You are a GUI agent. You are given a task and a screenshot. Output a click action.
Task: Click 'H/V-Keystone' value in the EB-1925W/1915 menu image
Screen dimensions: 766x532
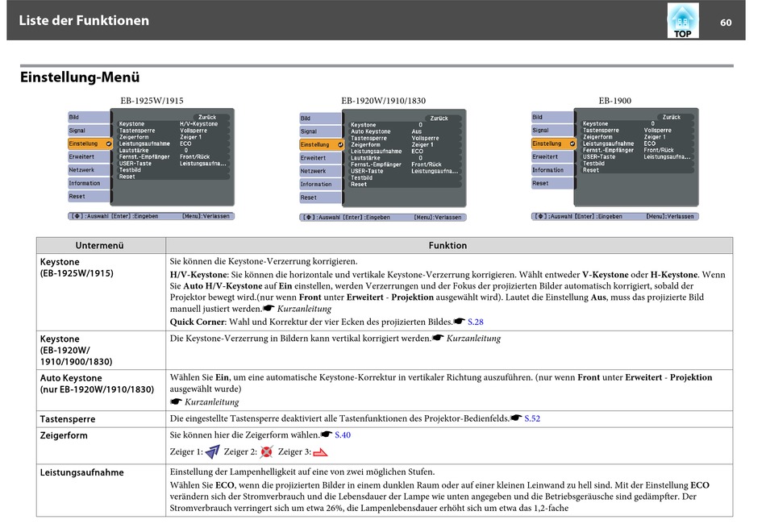199,124
